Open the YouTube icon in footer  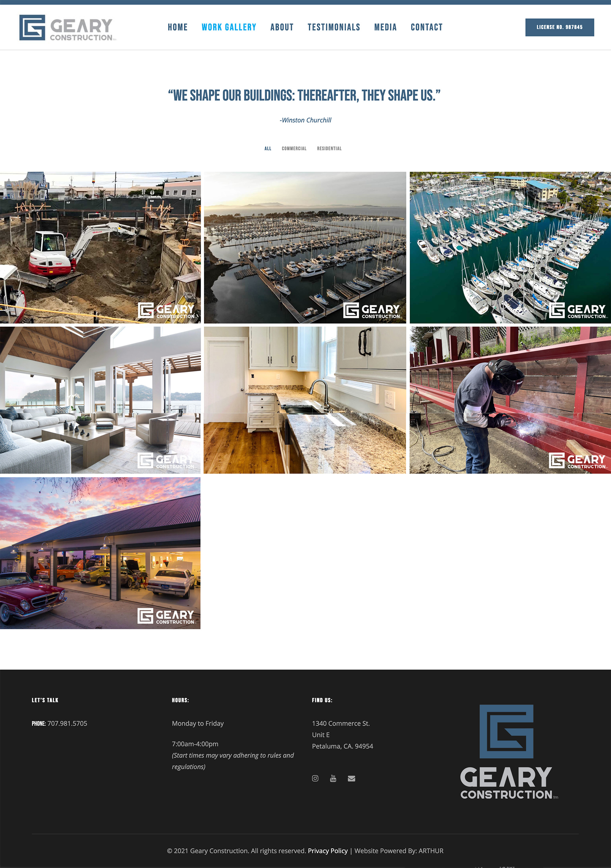333,778
